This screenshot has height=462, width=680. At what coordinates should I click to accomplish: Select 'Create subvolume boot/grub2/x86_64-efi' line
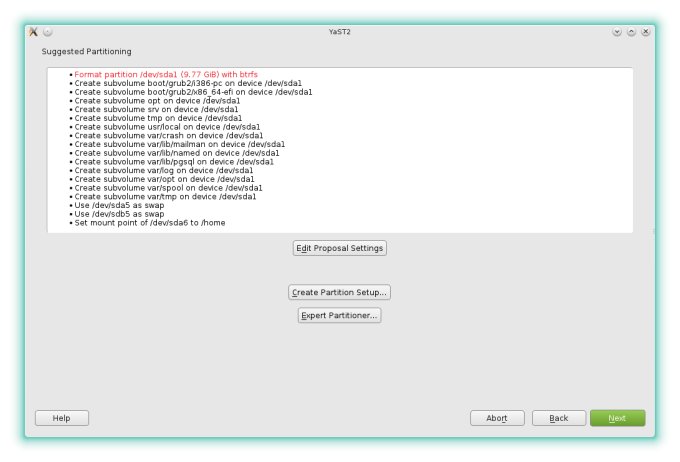(193, 92)
